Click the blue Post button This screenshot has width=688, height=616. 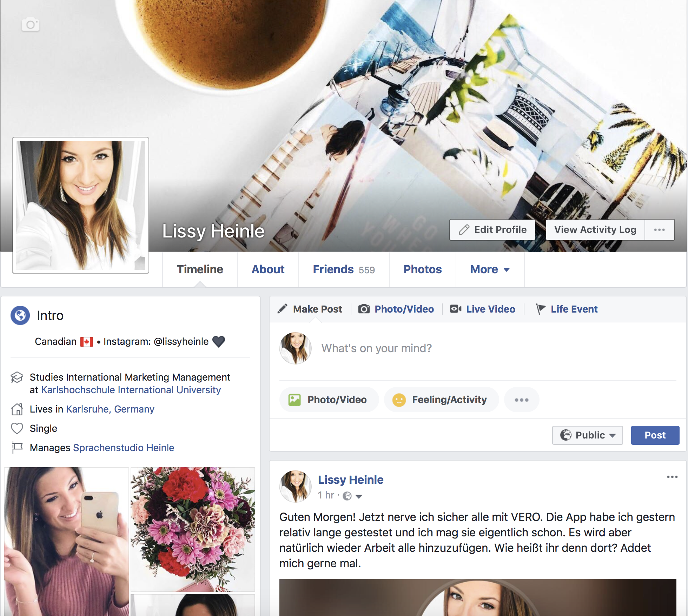tap(655, 435)
